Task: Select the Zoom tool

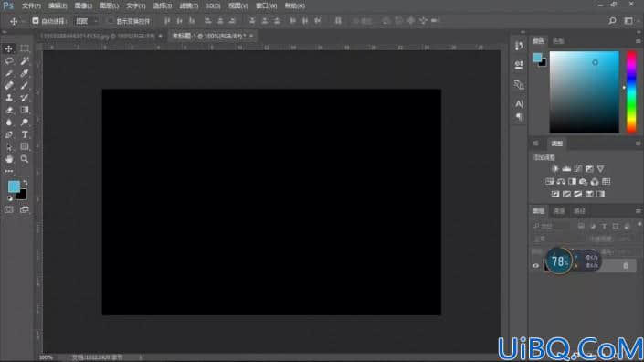Action: pyautogui.click(x=25, y=159)
